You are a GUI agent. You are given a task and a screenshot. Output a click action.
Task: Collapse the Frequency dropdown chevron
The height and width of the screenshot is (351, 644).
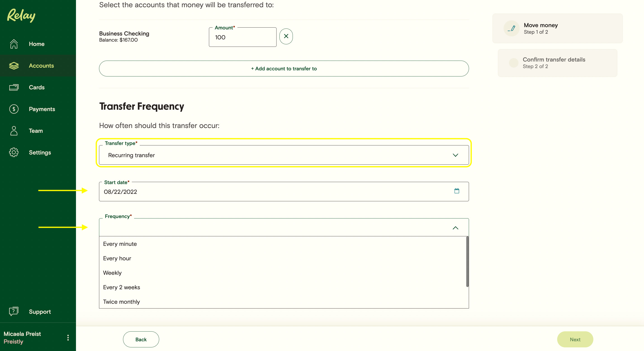click(x=455, y=228)
